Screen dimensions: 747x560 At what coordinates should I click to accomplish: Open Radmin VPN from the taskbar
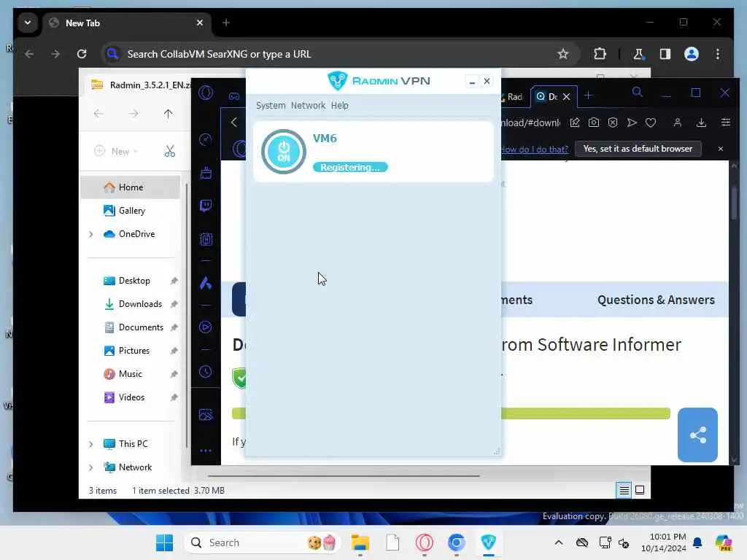488,542
